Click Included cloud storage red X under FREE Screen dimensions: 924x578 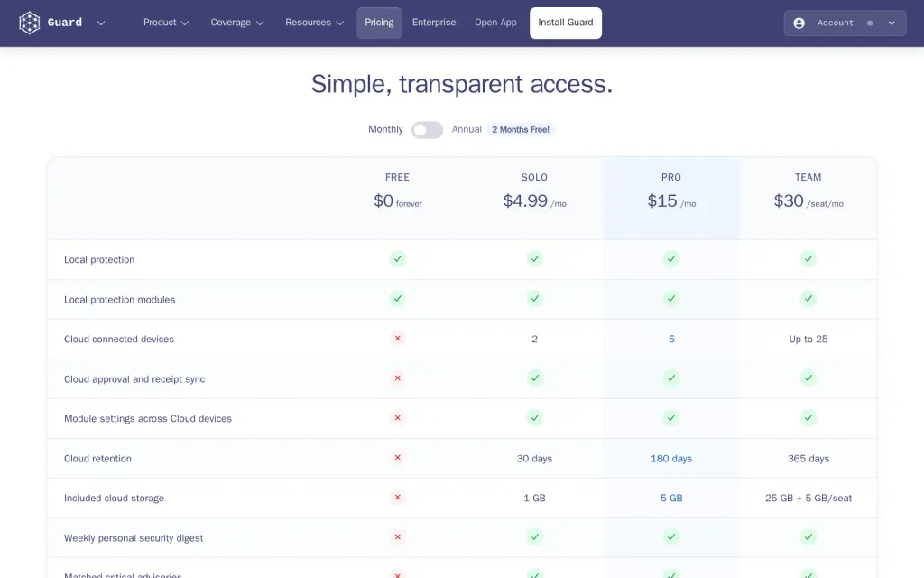[398, 498]
